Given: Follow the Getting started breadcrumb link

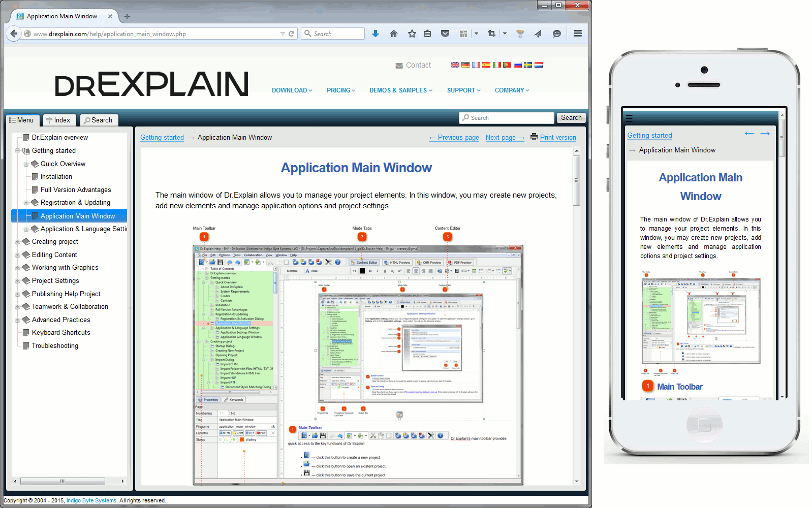Looking at the screenshot, I should click(x=162, y=138).
